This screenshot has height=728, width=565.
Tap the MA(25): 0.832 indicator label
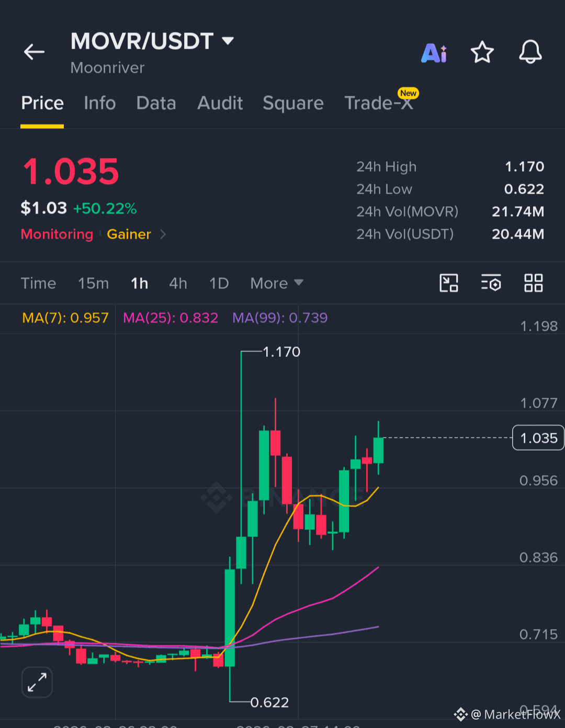pyautogui.click(x=171, y=318)
